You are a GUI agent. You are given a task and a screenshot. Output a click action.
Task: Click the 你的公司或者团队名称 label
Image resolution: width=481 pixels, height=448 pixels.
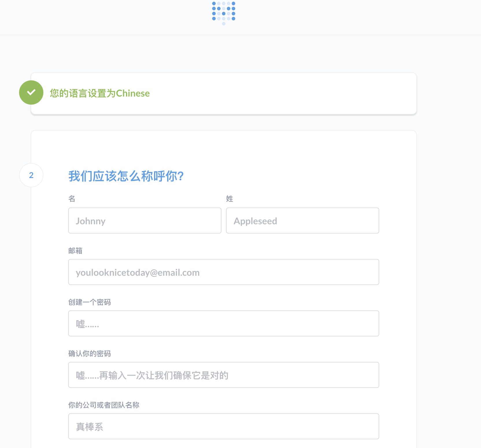(x=103, y=405)
